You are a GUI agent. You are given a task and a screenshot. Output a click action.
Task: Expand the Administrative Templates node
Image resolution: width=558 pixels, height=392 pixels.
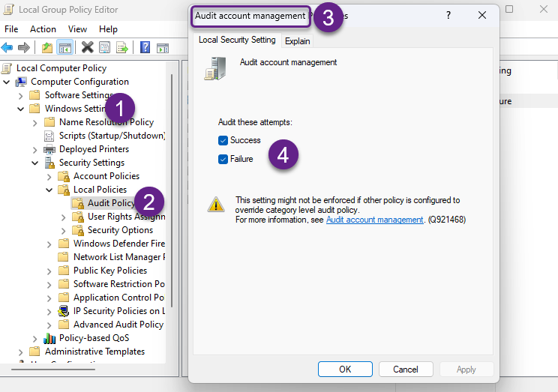click(x=20, y=352)
